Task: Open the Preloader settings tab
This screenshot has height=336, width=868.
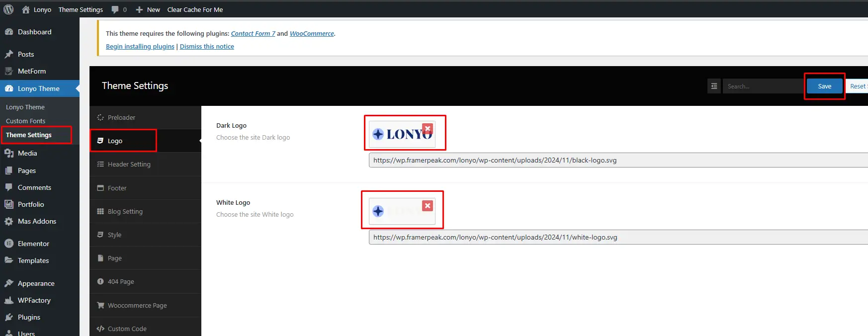Action: (x=145, y=117)
